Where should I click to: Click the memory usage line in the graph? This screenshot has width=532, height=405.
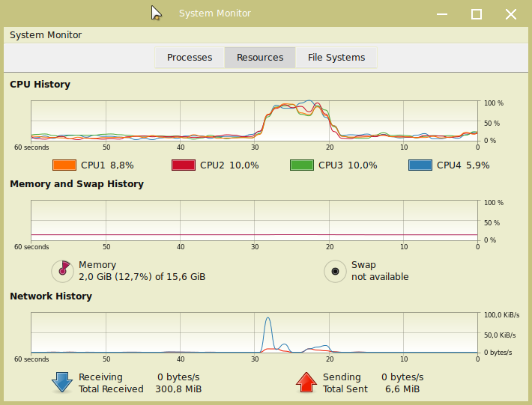tap(255, 234)
